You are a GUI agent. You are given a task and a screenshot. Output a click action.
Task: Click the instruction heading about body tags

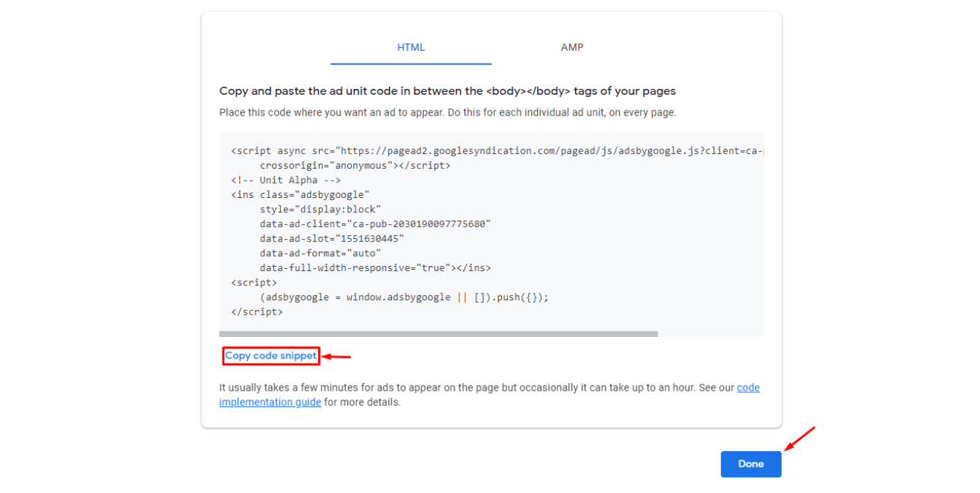point(447,90)
